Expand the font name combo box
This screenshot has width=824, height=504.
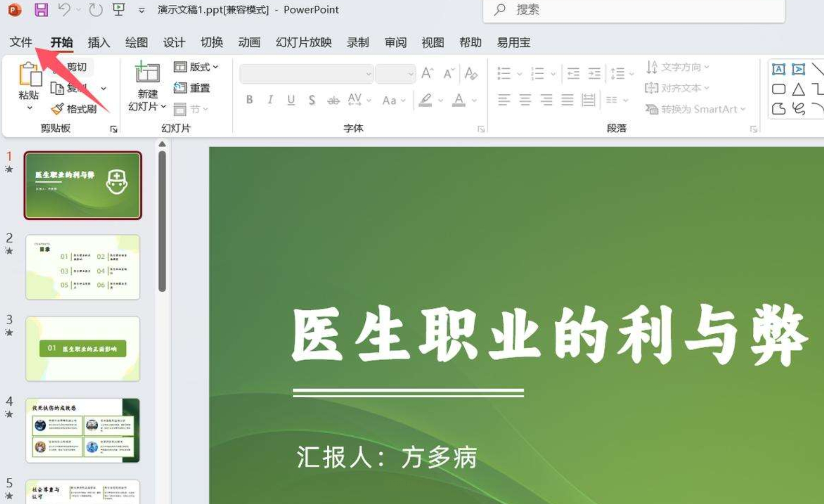pos(368,74)
